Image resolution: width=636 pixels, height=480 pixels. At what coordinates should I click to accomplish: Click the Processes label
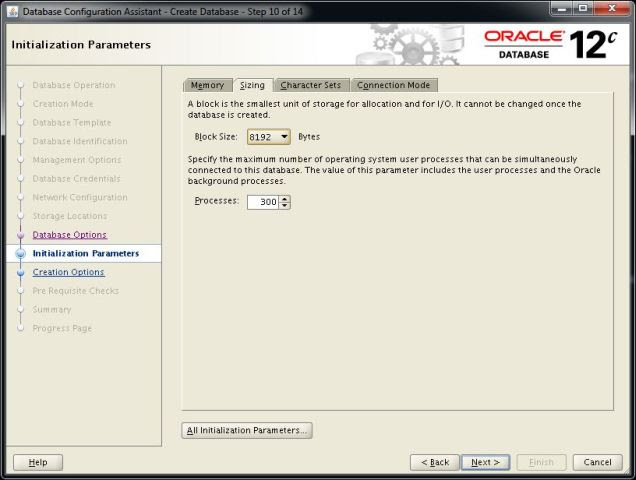(216, 201)
